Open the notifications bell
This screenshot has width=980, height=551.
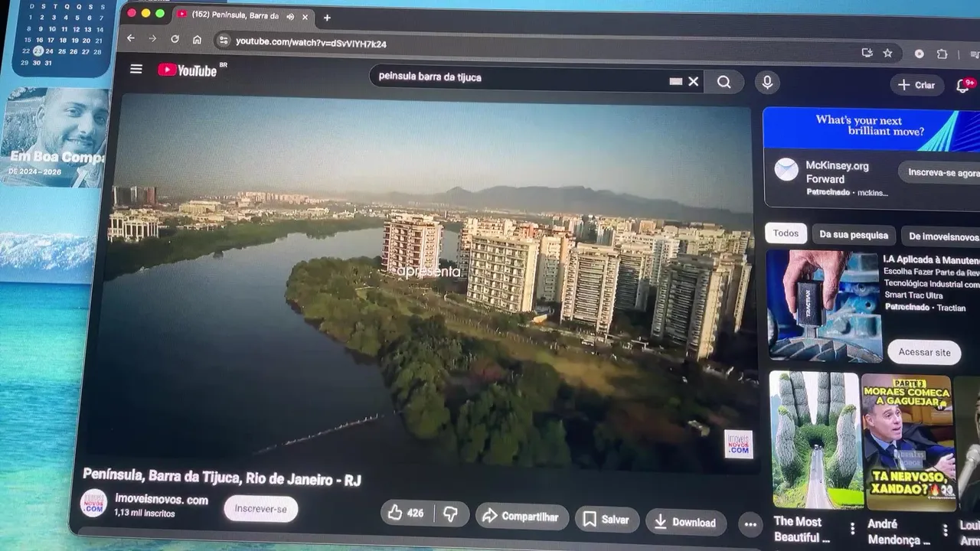click(964, 86)
